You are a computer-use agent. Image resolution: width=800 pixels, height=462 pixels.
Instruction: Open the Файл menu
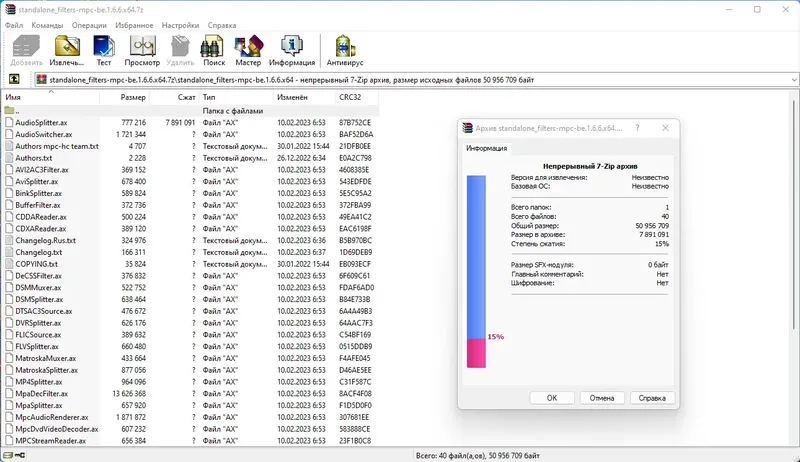[14, 25]
